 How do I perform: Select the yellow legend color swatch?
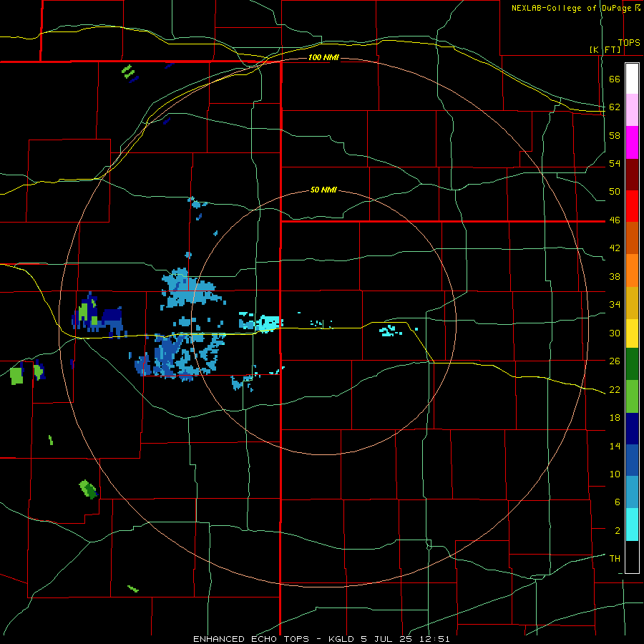632,333
